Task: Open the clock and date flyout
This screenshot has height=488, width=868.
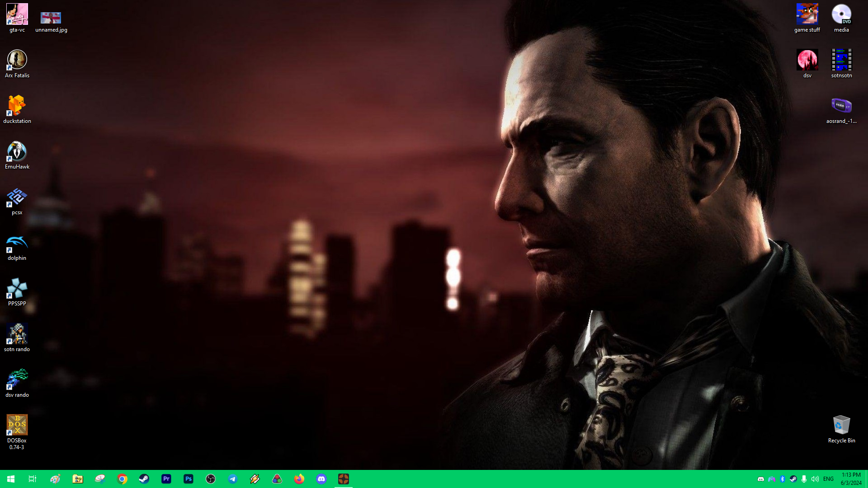Action: 851,479
